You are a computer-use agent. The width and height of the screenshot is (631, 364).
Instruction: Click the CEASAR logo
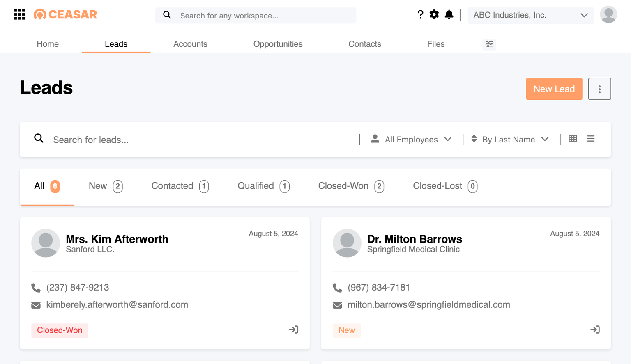coord(65,14)
